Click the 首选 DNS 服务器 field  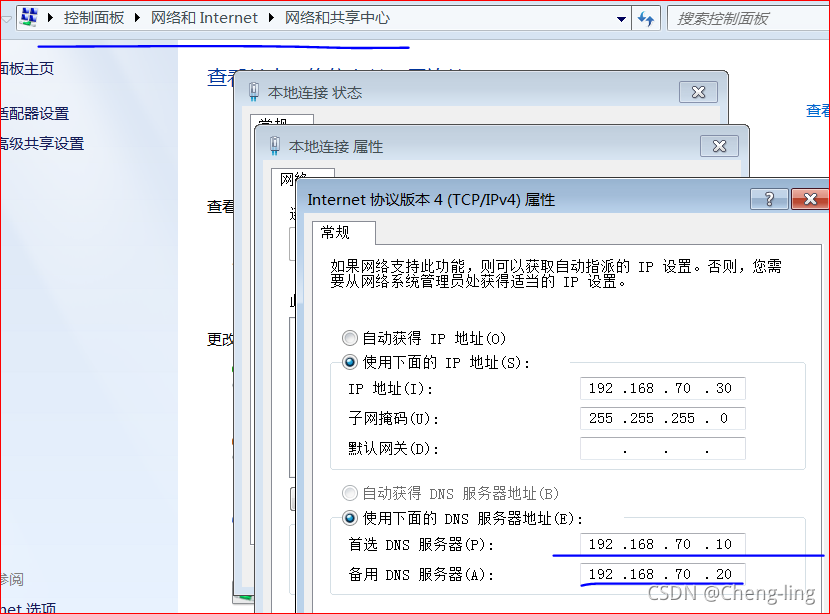(663, 544)
